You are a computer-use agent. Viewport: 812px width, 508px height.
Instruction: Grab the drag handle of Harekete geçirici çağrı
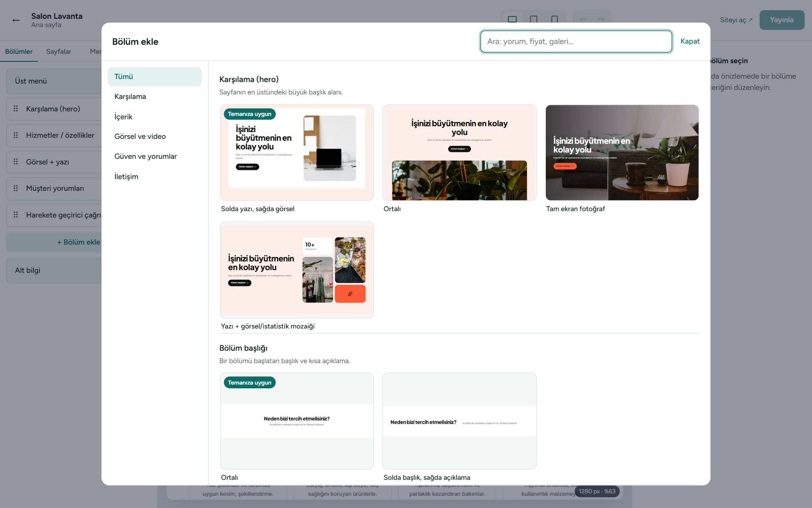16,215
